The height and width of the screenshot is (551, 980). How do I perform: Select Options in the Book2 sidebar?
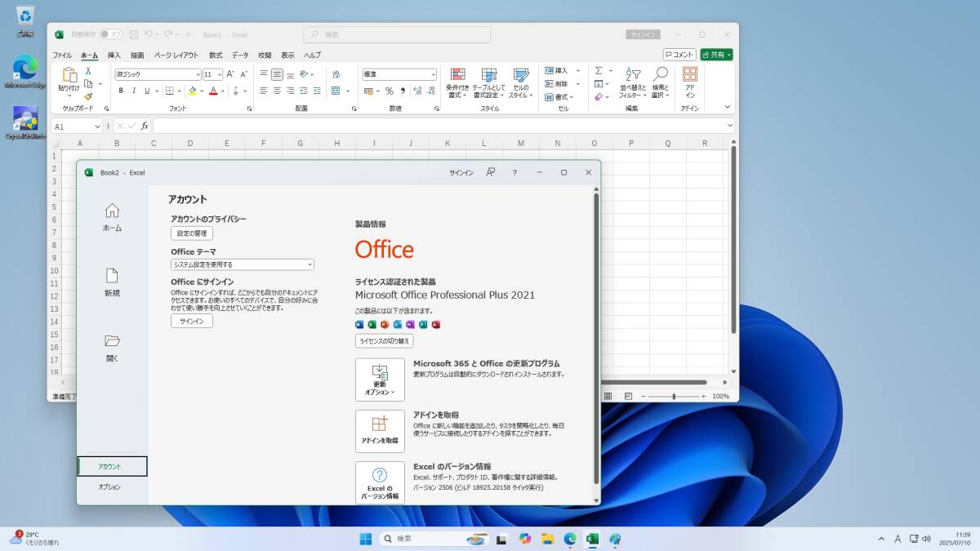point(109,487)
